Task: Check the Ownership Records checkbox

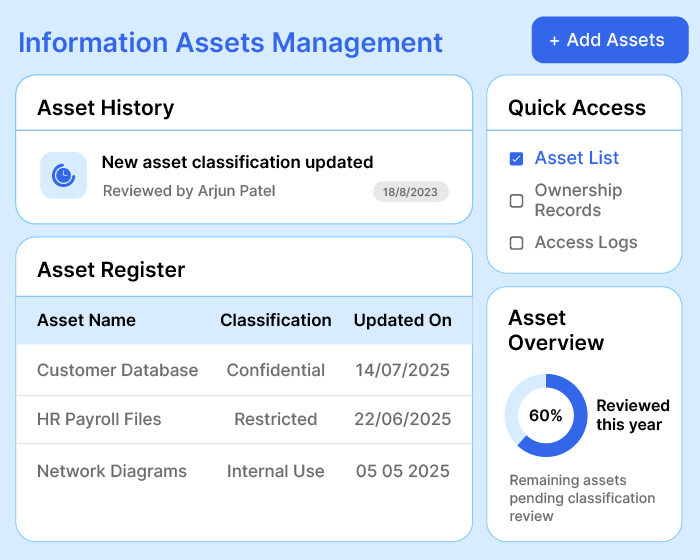Action: point(517,201)
